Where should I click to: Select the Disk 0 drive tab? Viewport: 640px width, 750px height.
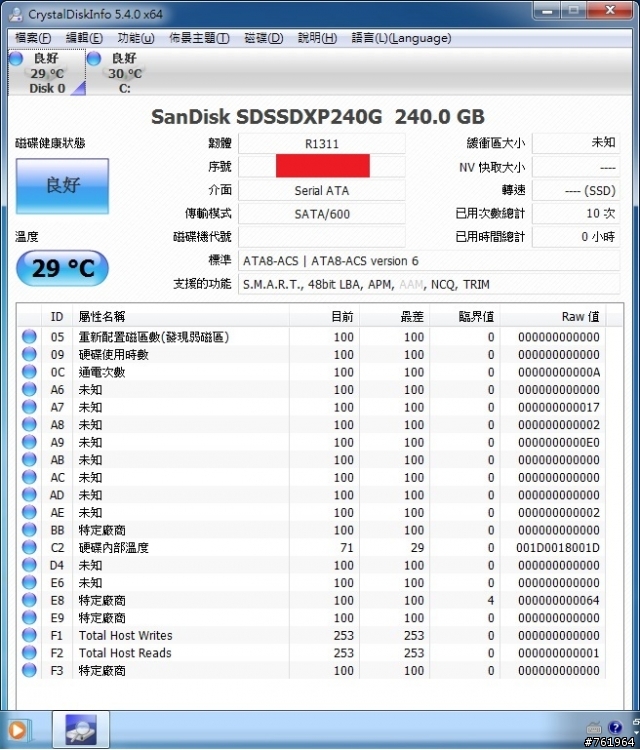[x=47, y=73]
